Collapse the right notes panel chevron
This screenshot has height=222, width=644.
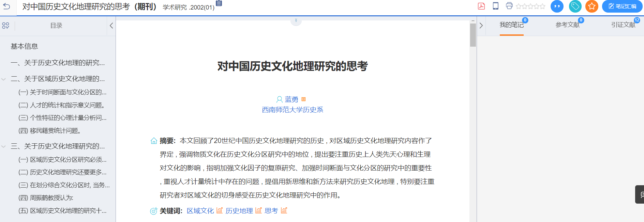coord(481,26)
